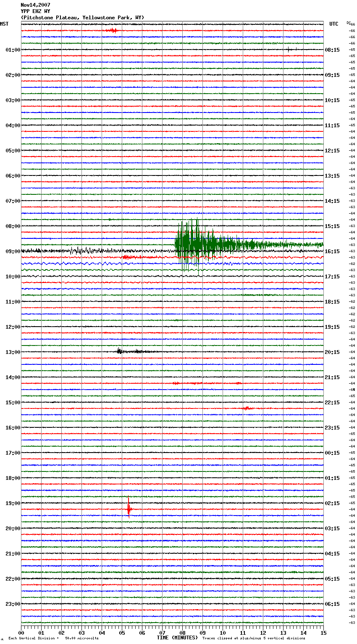This screenshot has width=357, height=644.
Task: Pick the 04:15 UTC time label
Action: pos(332,554)
